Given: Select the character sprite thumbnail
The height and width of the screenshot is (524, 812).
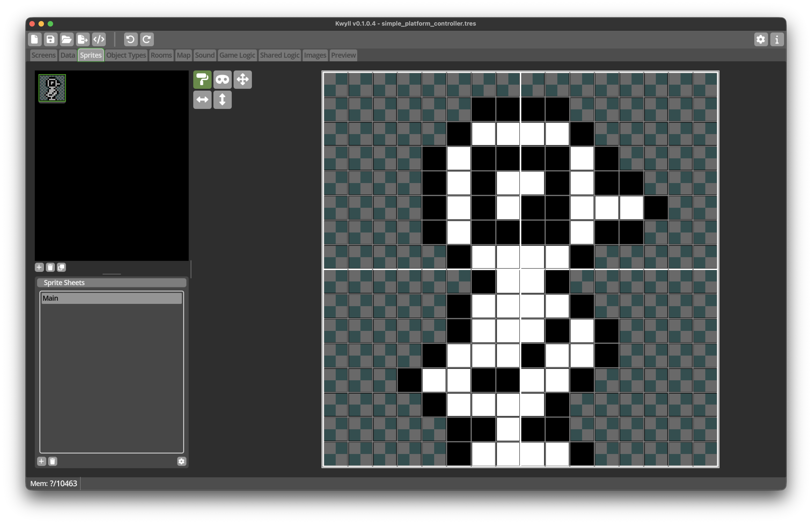Looking at the screenshot, I should (52, 88).
